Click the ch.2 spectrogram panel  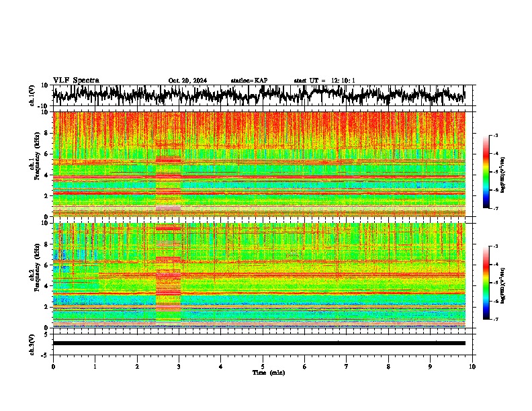pos(259,275)
